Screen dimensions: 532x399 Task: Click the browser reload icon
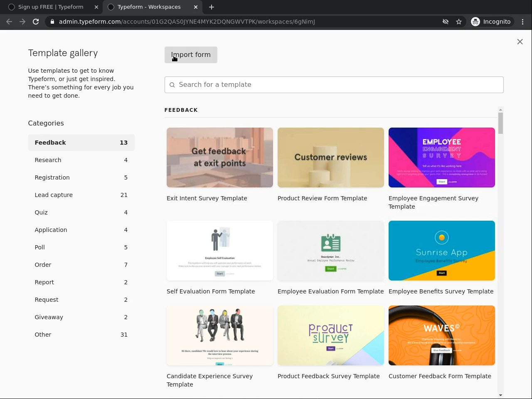pyautogui.click(x=36, y=22)
